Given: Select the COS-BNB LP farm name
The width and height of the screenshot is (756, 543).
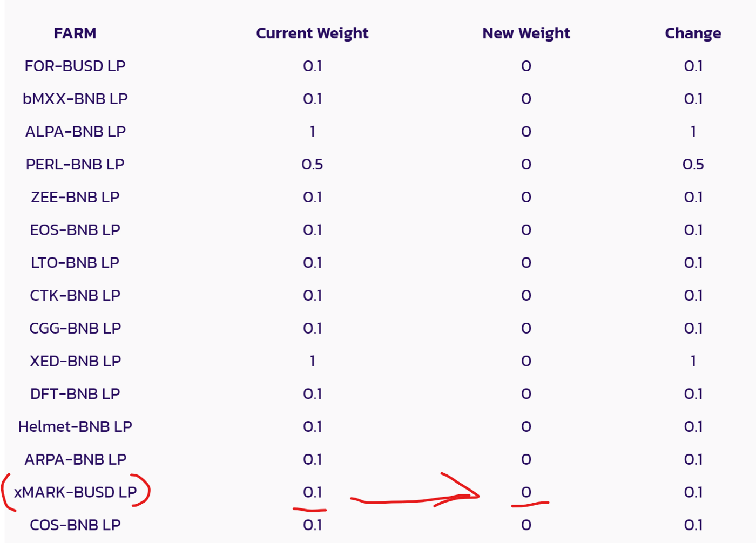Looking at the screenshot, I should pyautogui.click(x=75, y=525).
